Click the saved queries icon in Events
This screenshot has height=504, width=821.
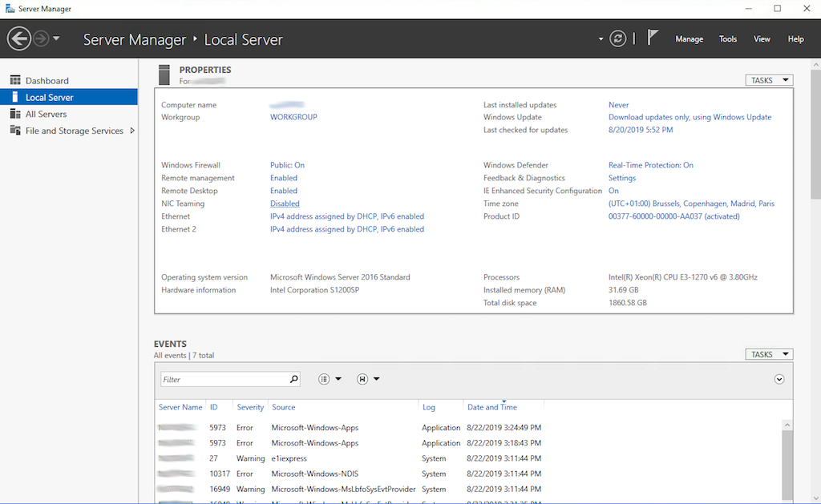pos(361,378)
